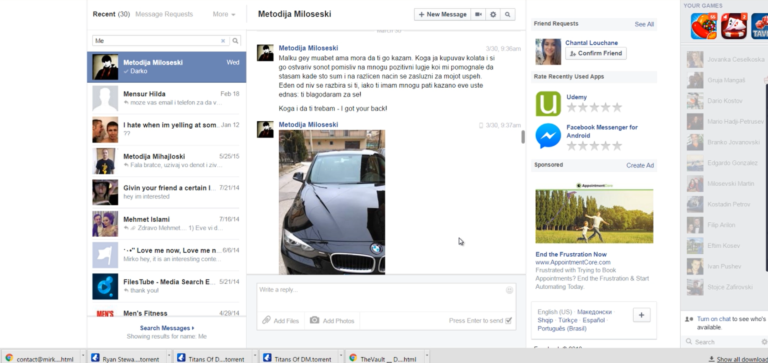Screen dimensions: 768x363
Task: Open the BMW car photo thumbnail
Action: tap(332, 202)
